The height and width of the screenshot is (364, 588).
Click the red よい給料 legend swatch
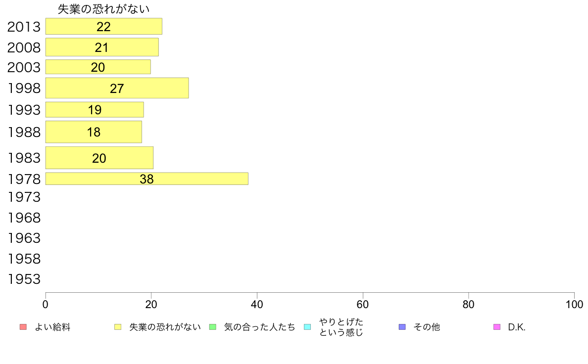tap(23, 327)
